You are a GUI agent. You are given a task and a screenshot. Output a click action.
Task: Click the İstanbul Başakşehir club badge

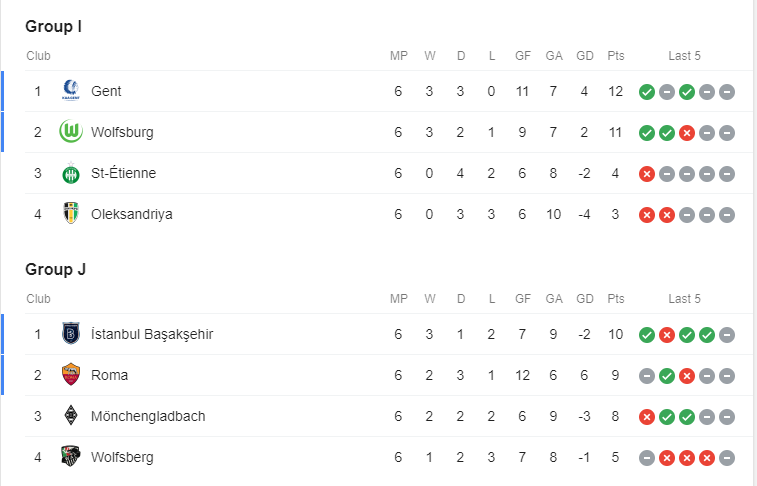[x=70, y=334]
